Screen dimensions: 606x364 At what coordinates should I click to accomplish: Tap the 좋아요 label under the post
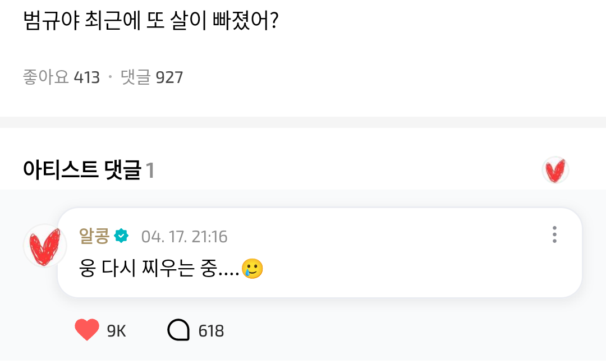point(46,77)
